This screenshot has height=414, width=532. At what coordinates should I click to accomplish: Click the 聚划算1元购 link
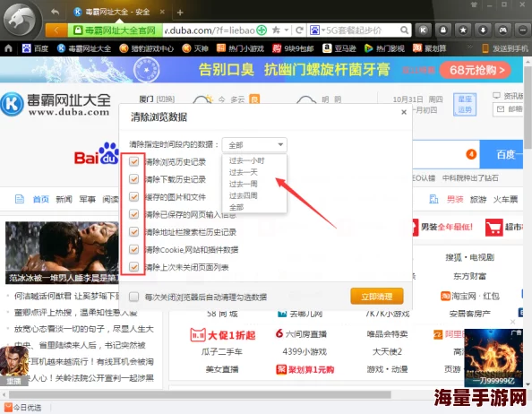click(305, 369)
